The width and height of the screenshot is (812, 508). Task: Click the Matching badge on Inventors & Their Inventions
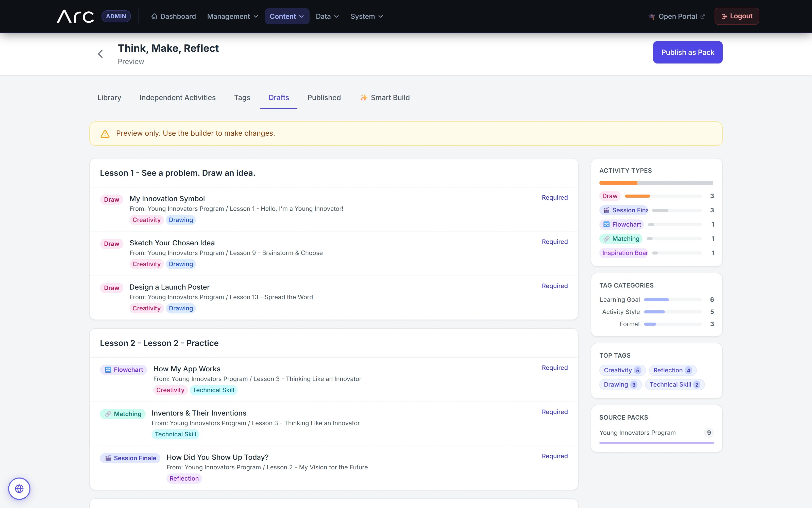123,414
